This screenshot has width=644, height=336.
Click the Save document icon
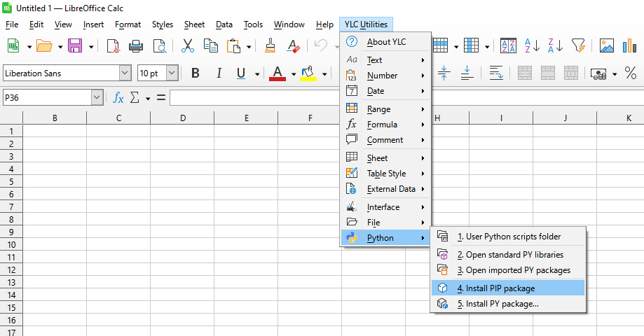pos(74,46)
